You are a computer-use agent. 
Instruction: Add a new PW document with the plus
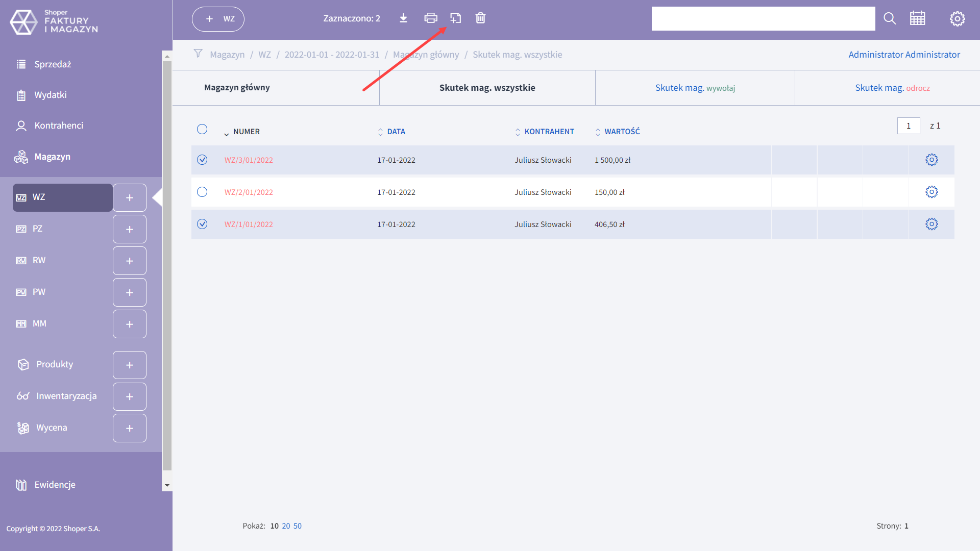130,292
